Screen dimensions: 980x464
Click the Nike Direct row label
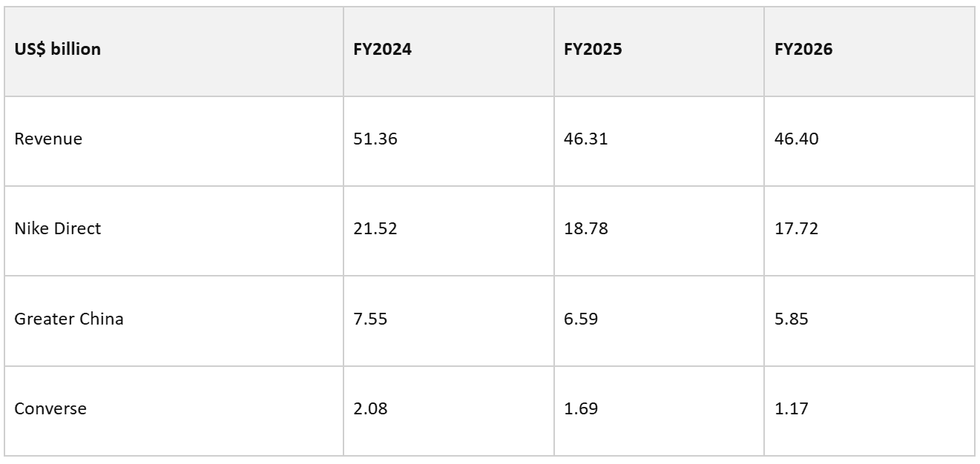coord(174,231)
